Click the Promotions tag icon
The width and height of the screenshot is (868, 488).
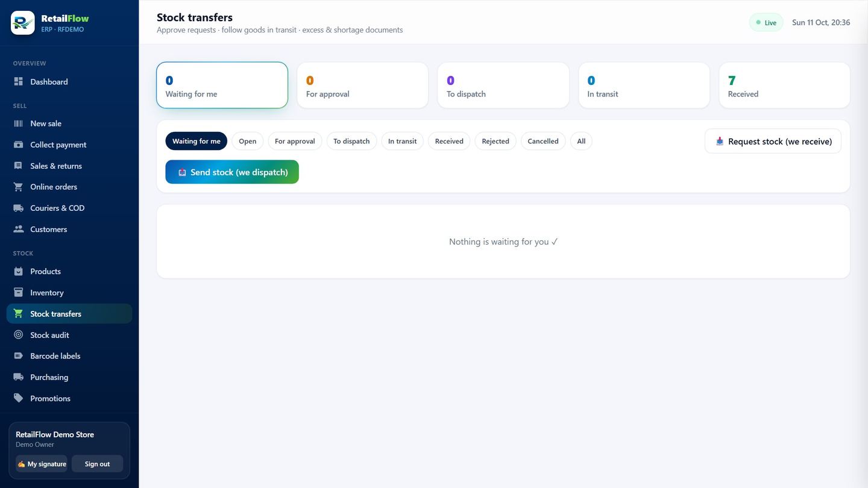click(x=18, y=398)
